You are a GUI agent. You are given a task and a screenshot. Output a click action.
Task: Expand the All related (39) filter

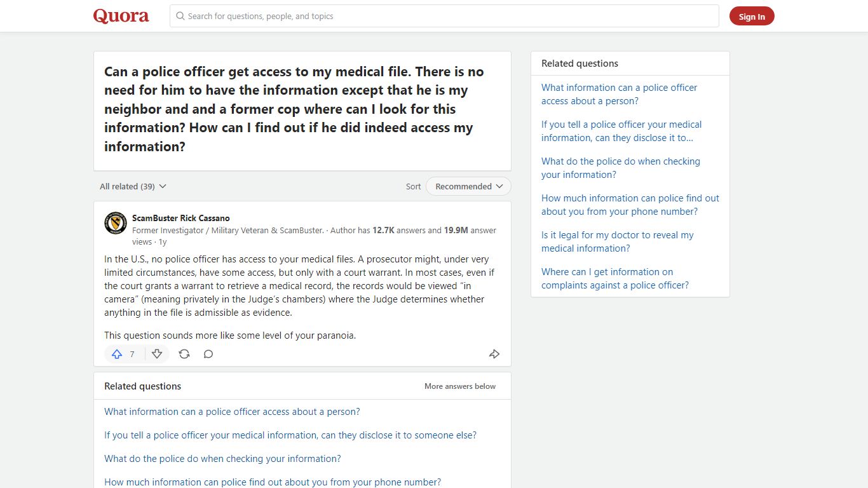[x=133, y=186]
